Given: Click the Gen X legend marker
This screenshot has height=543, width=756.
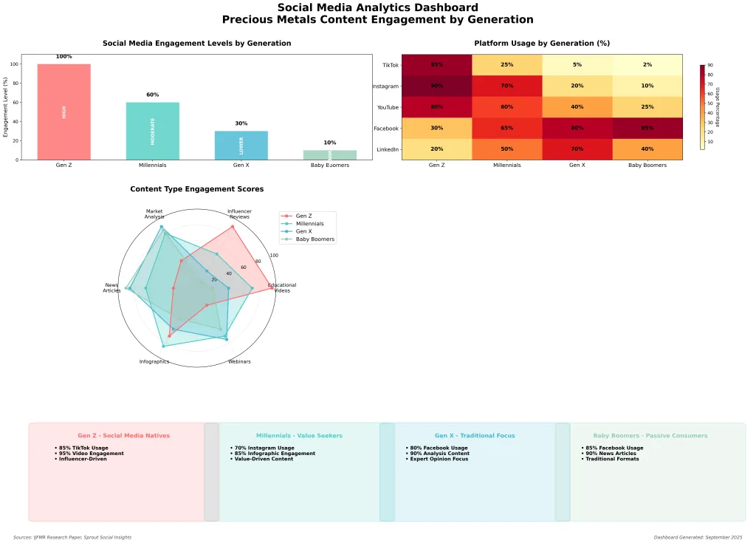Looking at the screenshot, I should (287, 231).
